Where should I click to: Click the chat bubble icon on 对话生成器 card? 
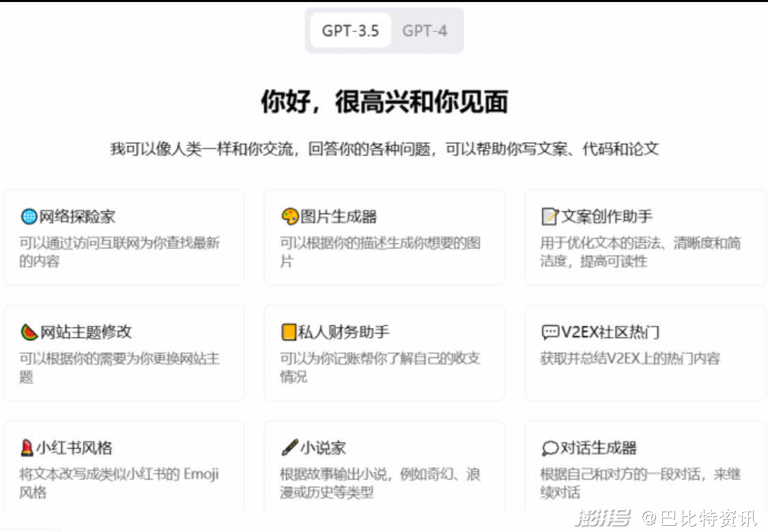548,448
